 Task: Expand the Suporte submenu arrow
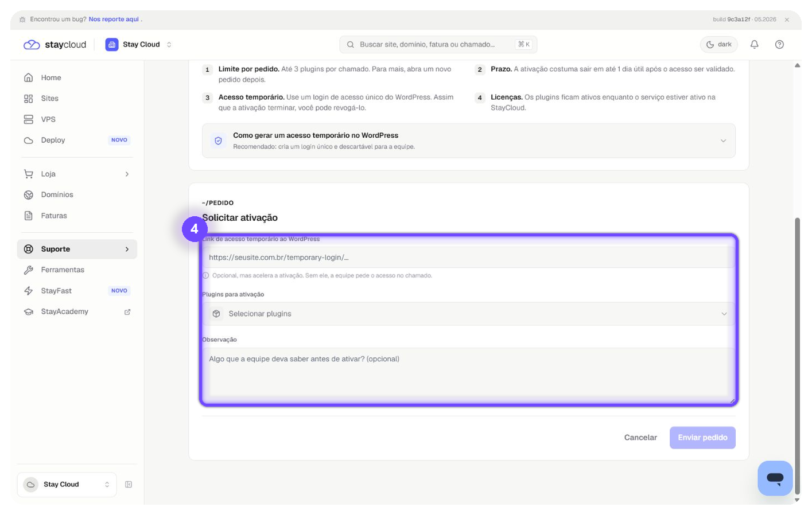tap(127, 249)
